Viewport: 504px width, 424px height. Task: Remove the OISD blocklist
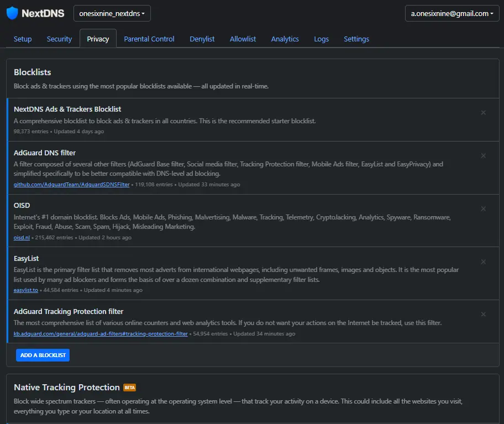[483, 208]
